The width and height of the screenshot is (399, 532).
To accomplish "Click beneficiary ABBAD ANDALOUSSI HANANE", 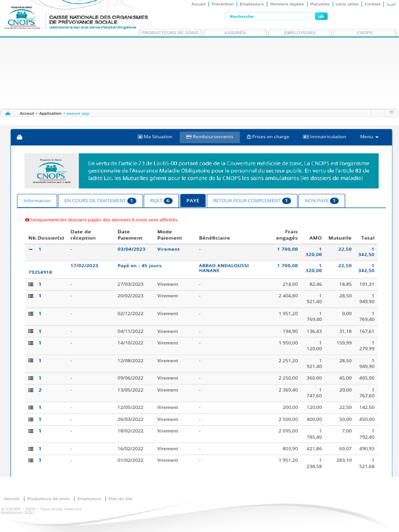I will (223, 268).
